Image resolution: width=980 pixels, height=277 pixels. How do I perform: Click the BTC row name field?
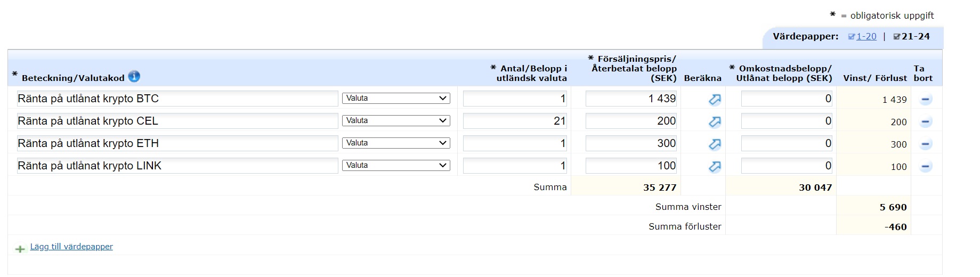[177, 99]
